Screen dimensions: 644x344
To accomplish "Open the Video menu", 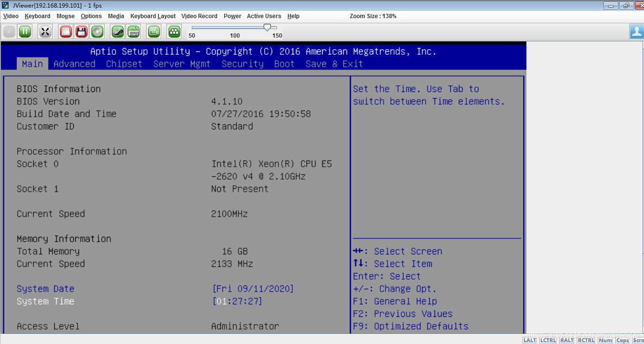I will point(11,16).
